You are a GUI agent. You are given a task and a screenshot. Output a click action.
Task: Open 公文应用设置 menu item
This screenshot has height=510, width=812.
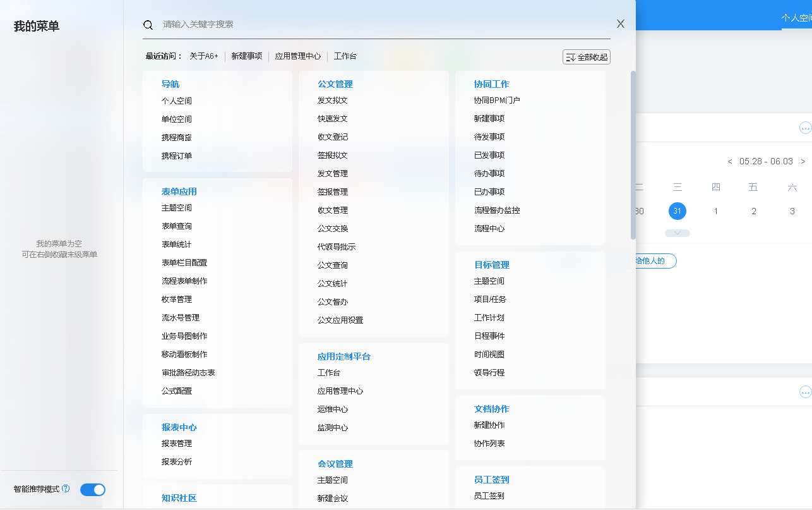pyautogui.click(x=340, y=320)
